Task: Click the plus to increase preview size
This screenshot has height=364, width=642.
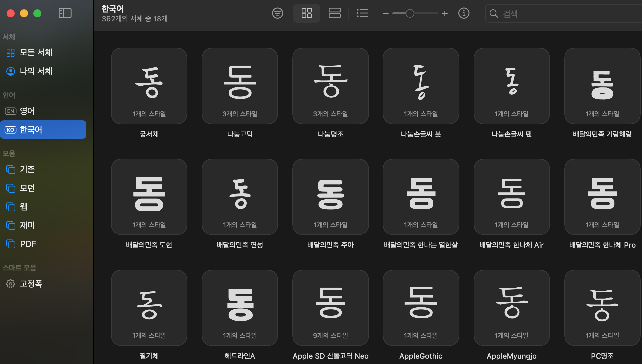Action: [x=445, y=13]
